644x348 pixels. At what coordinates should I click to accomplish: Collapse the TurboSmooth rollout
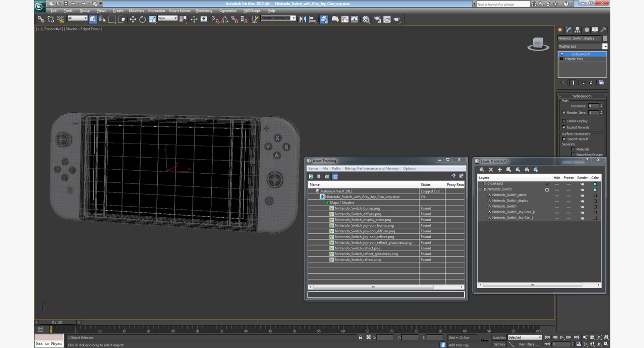[582, 96]
